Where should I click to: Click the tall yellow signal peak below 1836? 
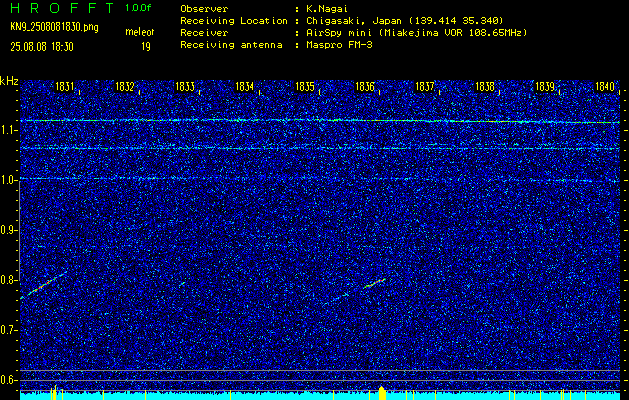382,393
